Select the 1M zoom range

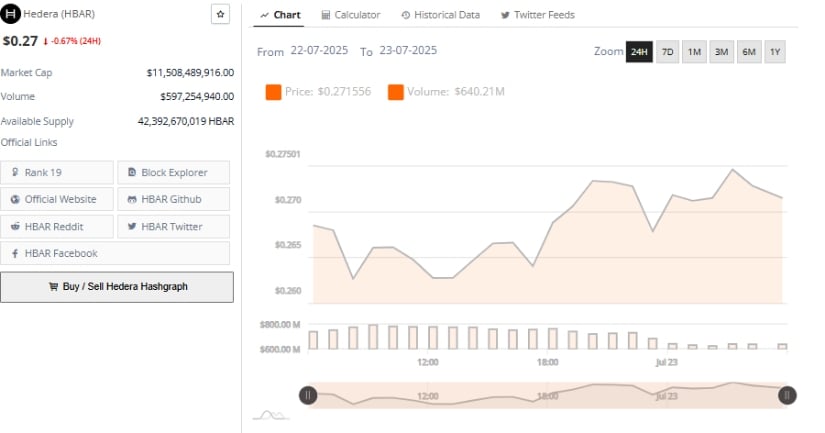695,52
